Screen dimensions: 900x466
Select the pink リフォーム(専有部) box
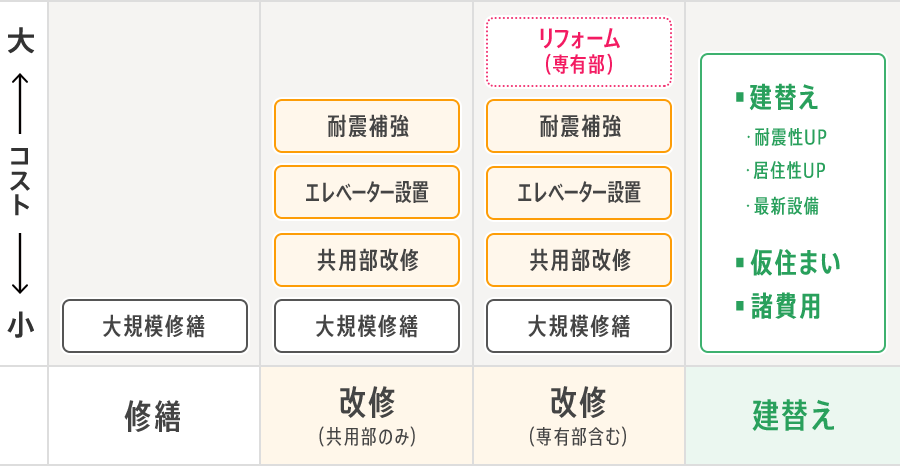point(579,52)
